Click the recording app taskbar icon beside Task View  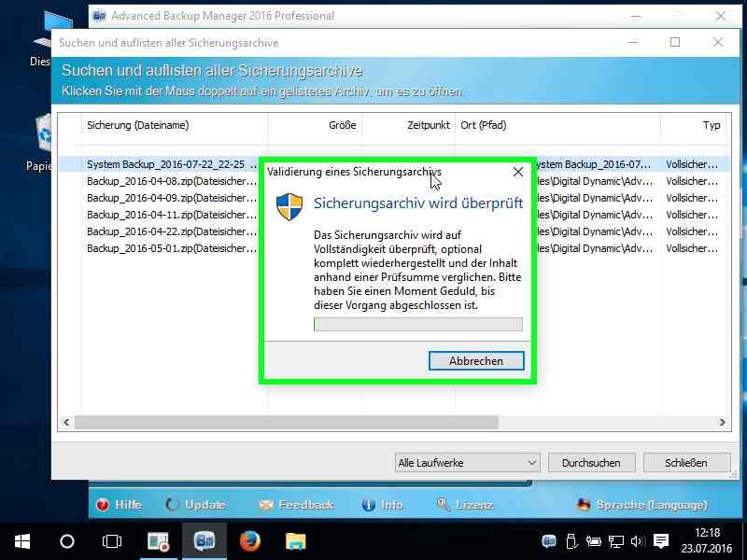[x=159, y=541]
